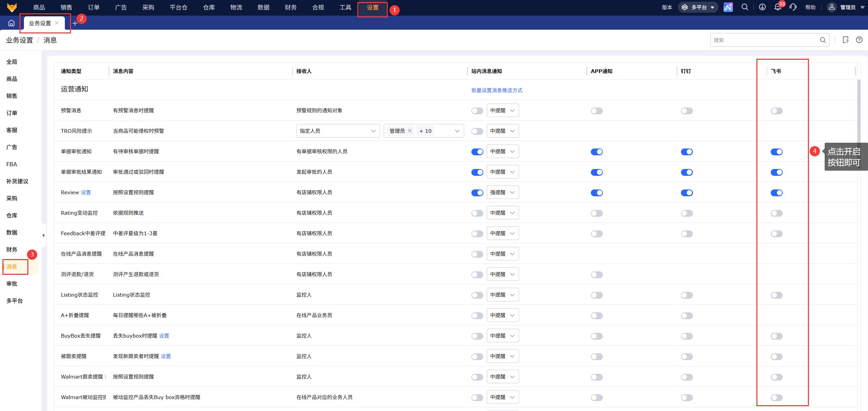Enable 飞书 toggle for 预警消息
Image resolution: width=868 pixels, height=411 pixels.
point(776,111)
